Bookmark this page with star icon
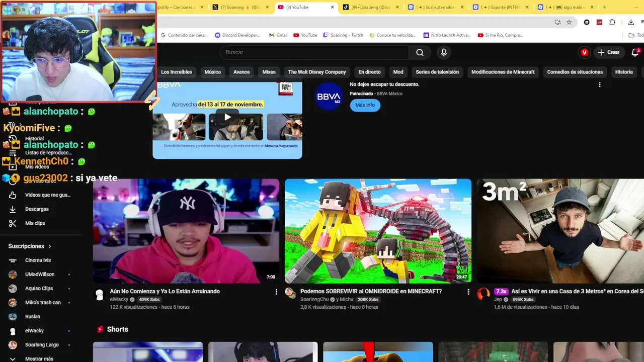The height and width of the screenshot is (362, 644). [x=569, y=22]
